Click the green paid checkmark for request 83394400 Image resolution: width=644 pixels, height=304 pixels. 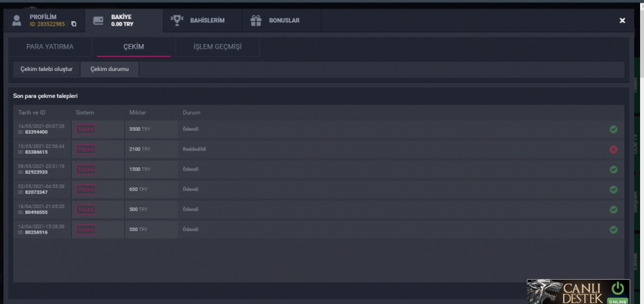click(x=613, y=129)
